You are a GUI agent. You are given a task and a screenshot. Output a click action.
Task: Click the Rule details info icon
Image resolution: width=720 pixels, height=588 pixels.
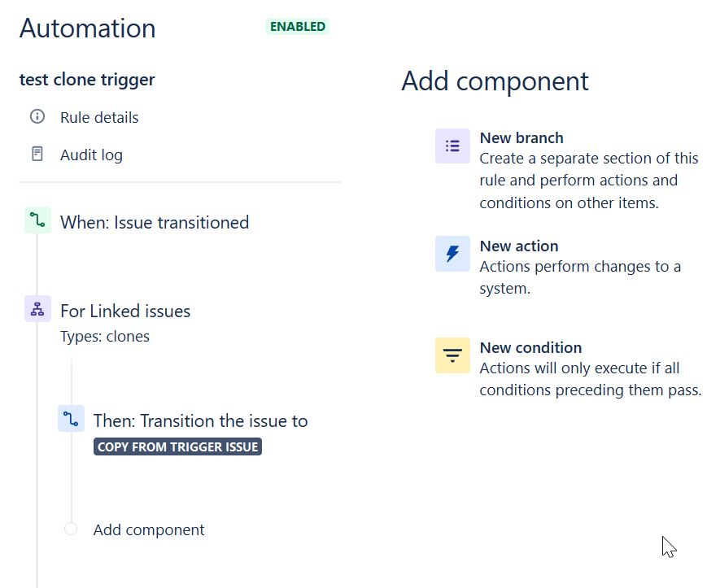[37, 116]
